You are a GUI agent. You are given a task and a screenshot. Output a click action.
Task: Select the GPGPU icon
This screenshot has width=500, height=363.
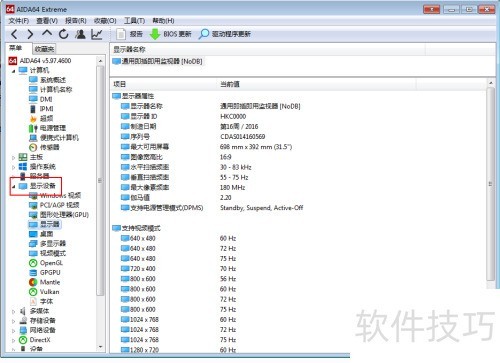click(x=33, y=273)
